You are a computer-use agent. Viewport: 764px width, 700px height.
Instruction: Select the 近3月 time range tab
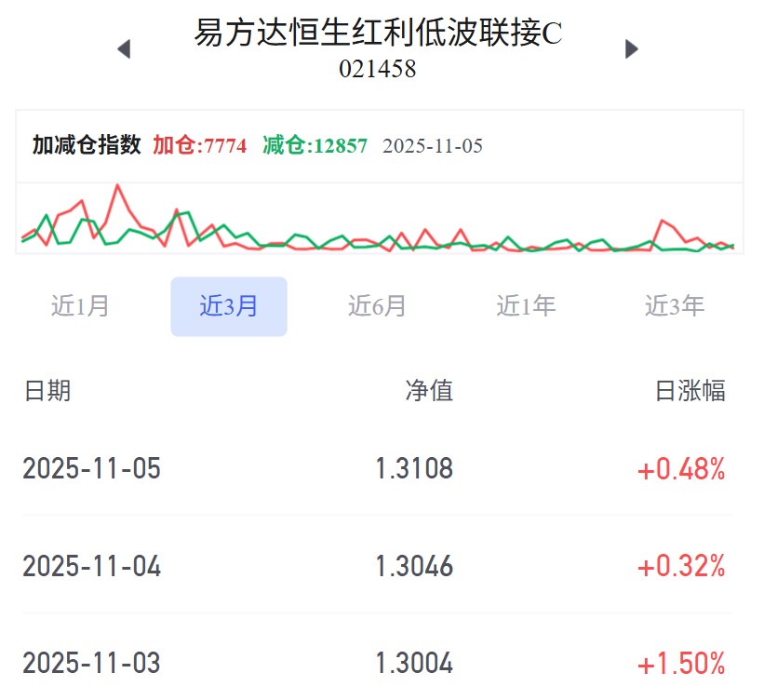(229, 306)
